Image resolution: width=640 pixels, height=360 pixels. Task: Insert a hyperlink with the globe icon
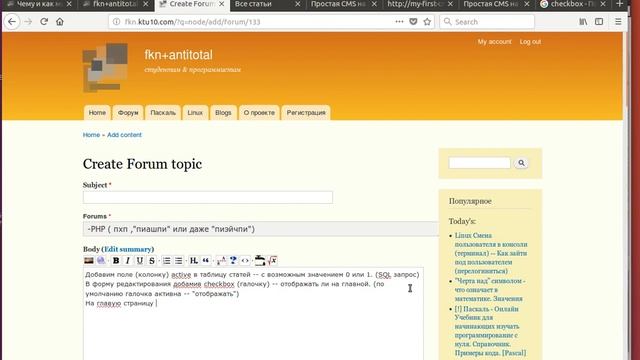point(101,260)
